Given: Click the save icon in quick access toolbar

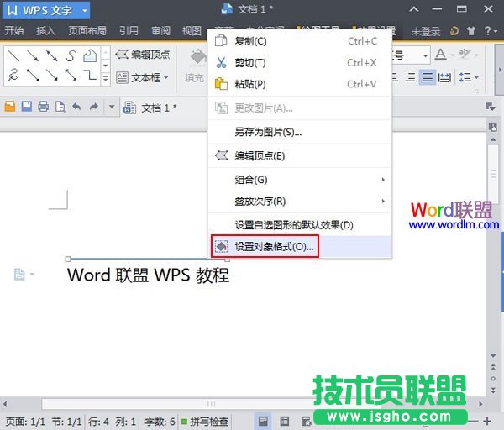Looking at the screenshot, I should pos(27,107).
